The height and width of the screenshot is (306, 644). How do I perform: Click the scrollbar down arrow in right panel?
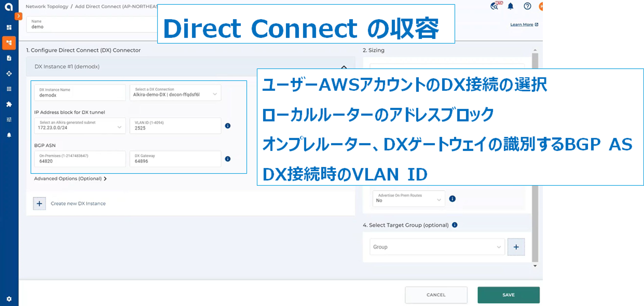coord(535,266)
